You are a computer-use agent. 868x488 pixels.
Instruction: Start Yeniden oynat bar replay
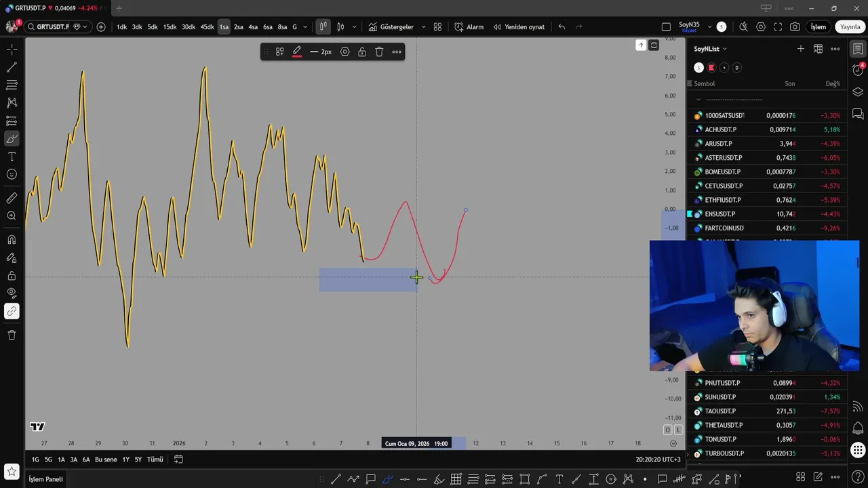coord(519,27)
